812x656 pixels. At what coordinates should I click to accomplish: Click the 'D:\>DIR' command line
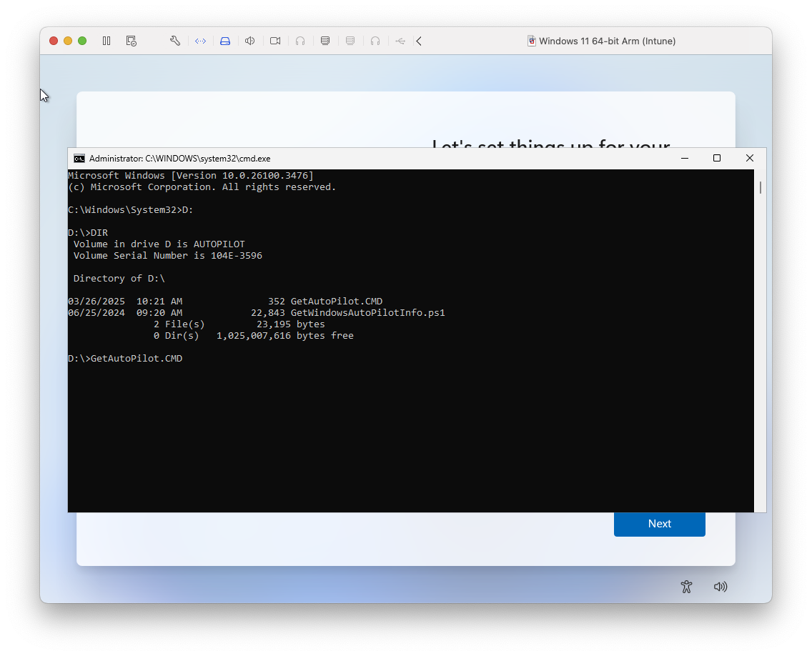tap(88, 232)
